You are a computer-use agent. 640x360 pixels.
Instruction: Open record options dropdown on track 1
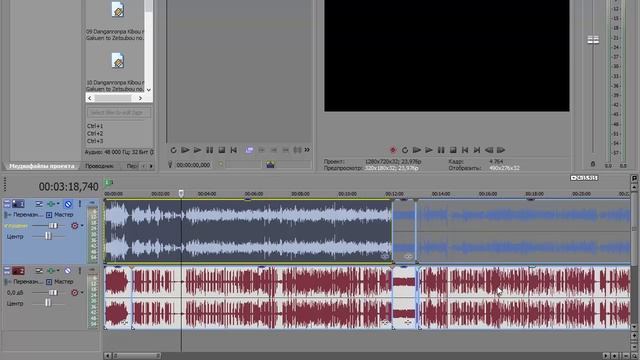point(82,226)
